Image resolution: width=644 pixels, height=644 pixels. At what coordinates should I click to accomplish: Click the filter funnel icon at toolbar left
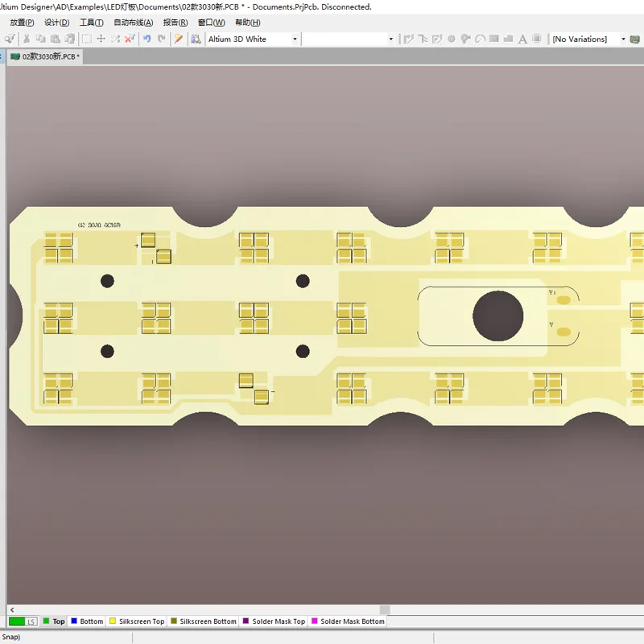tap(10, 39)
